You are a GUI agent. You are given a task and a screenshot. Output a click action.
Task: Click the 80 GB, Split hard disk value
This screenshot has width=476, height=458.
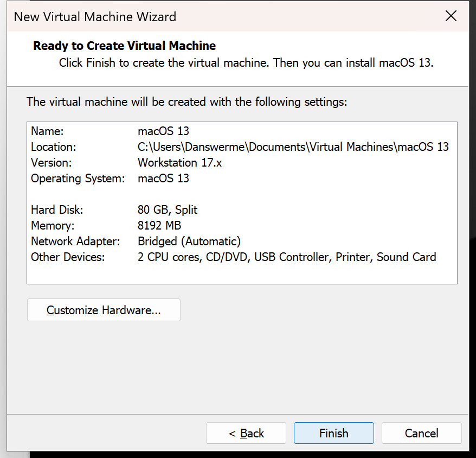(x=168, y=209)
